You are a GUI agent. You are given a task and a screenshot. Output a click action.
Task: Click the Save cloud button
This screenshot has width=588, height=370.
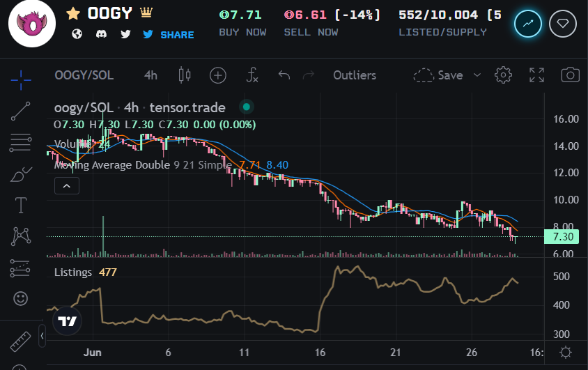pyautogui.click(x=438, y=75)
